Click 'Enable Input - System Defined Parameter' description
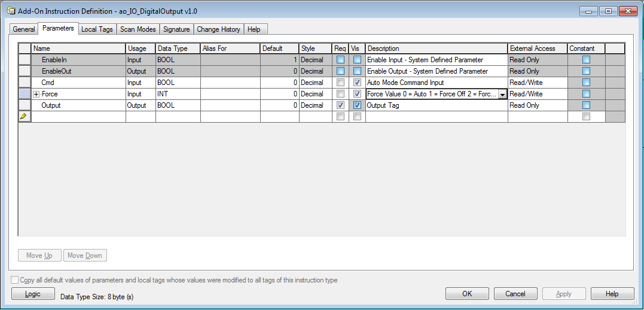 tap(437, 60)
